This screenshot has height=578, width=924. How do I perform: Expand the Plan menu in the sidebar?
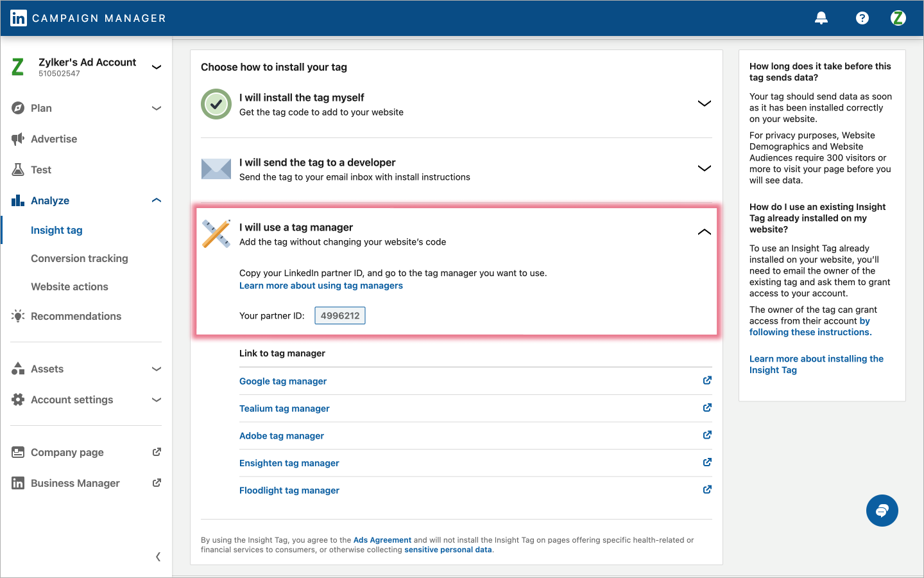(x=157, y=108)
